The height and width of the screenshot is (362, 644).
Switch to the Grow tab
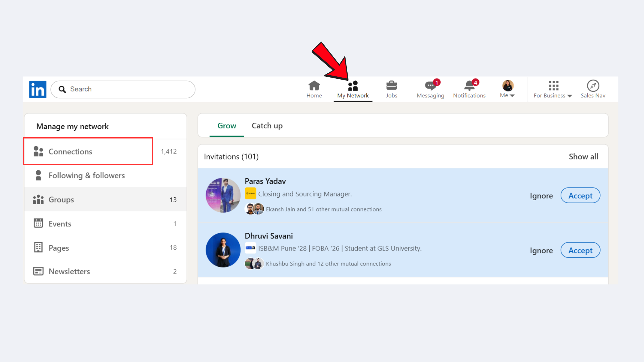point(227,126)
